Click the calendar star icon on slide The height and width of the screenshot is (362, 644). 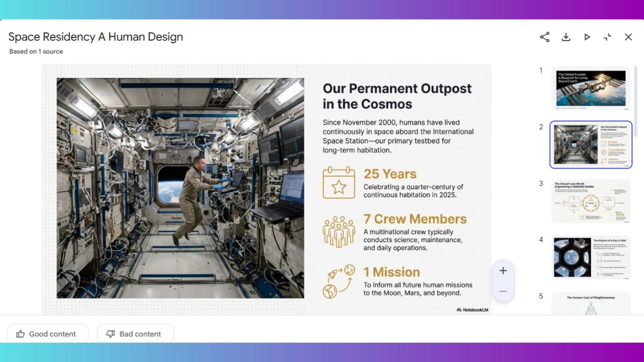coord(339,183)
